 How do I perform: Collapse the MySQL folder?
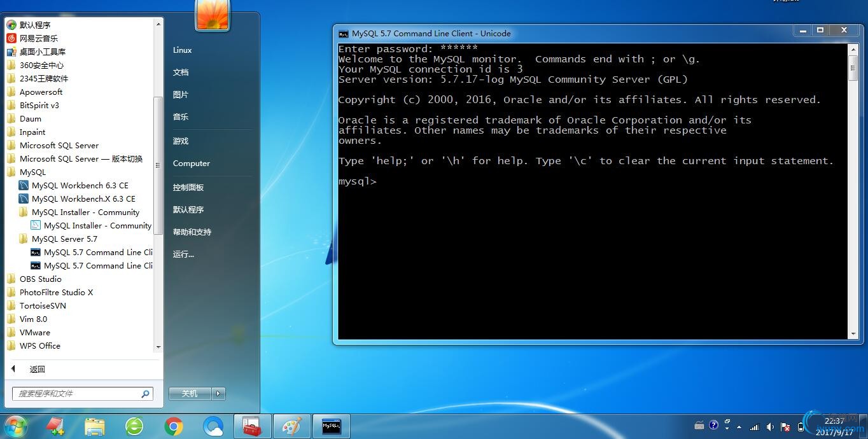pos(32,172)
